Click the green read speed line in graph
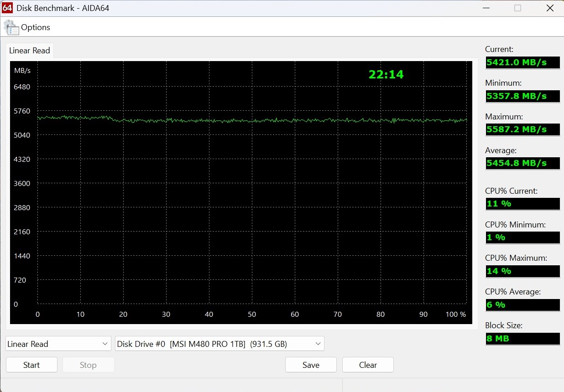Screen dimensions: 564x392 point(252,120)
